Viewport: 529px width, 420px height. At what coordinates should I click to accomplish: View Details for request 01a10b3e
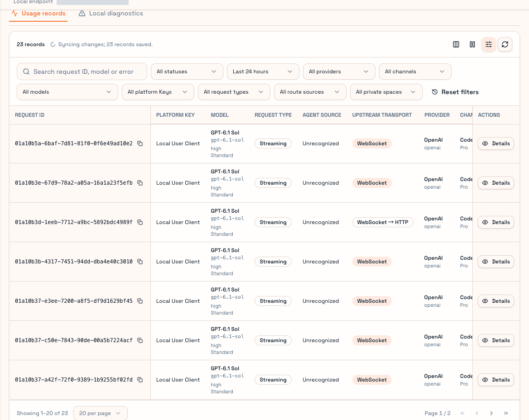coord(496,183)
